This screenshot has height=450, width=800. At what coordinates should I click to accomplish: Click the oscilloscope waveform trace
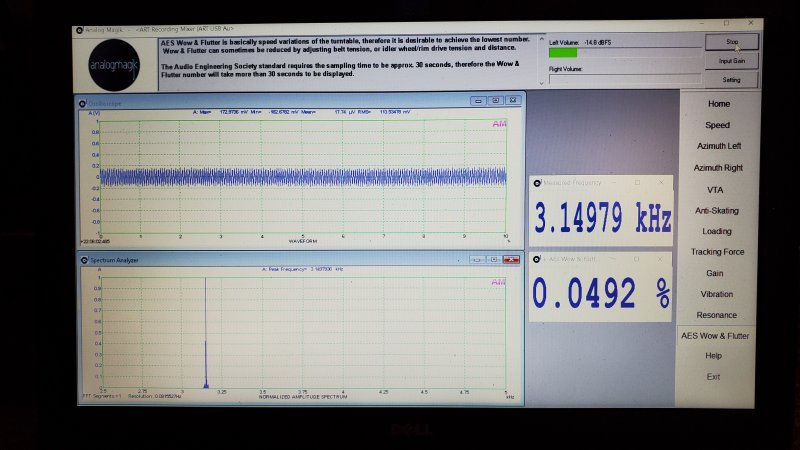303,177
